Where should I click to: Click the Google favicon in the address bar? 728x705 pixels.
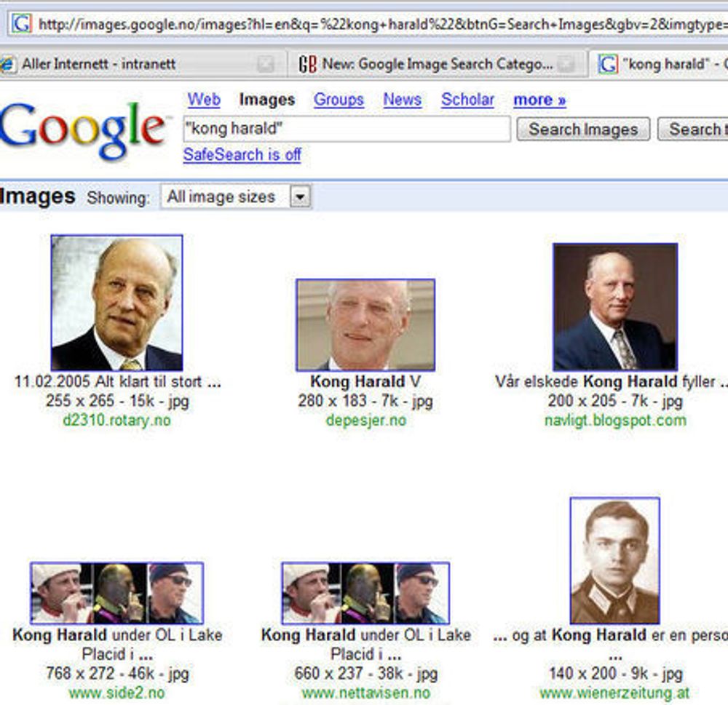[22, 23]
